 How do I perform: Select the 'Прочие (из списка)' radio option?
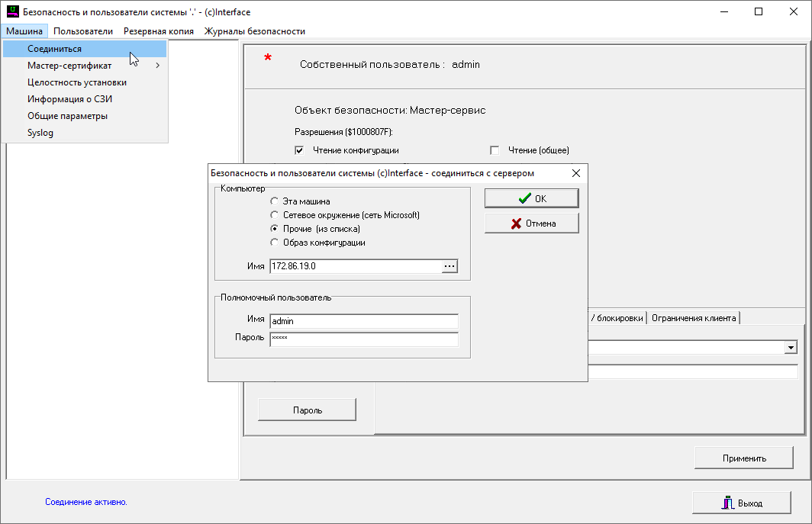pyautogui.click(x=275, y=229)
